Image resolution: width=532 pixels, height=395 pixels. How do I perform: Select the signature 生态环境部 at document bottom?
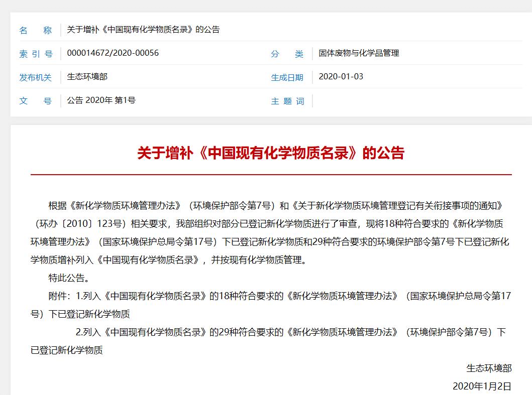488,368
